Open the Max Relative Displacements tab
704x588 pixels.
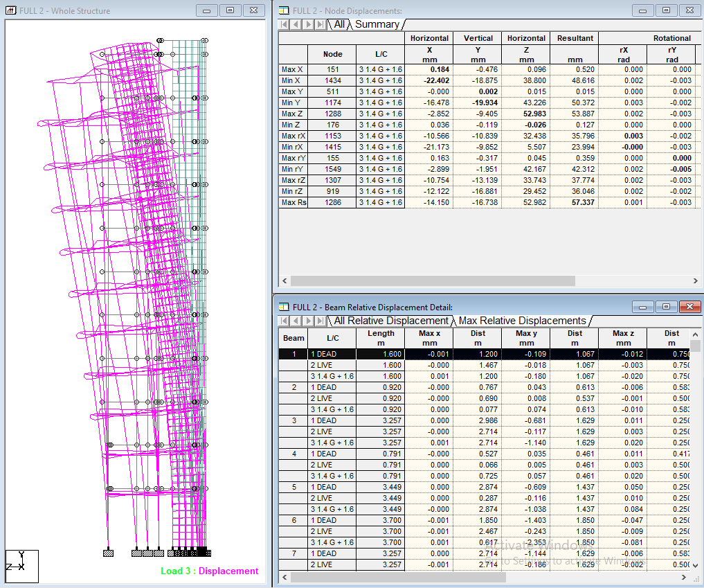pyautogui.click(x=522, y=321)
